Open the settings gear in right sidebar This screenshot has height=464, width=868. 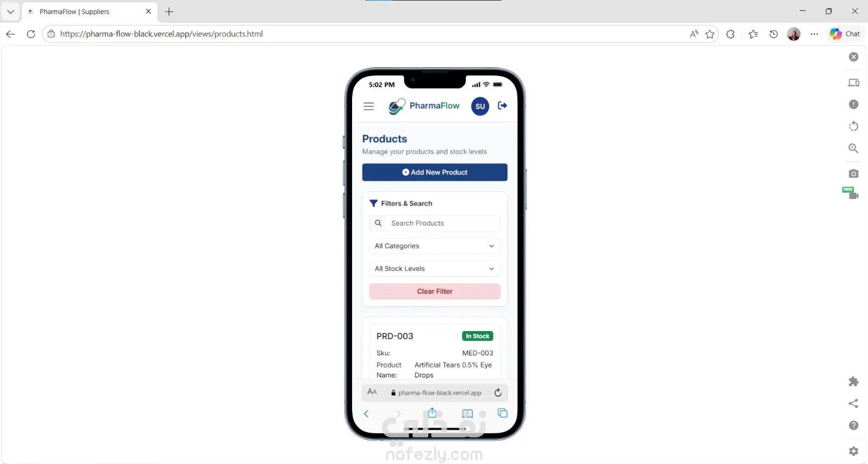pos(853,451)
